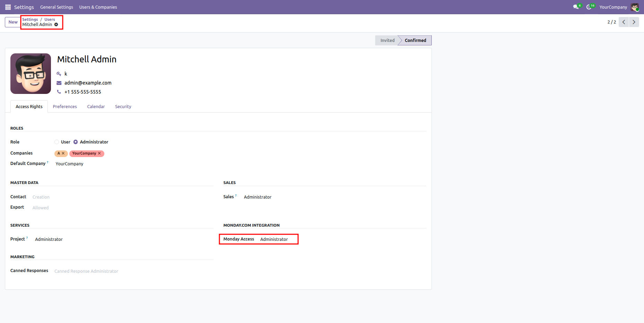Screen dimensions: 644x323
Task: Click the Confirmed status button
Action: click(415, 40)
